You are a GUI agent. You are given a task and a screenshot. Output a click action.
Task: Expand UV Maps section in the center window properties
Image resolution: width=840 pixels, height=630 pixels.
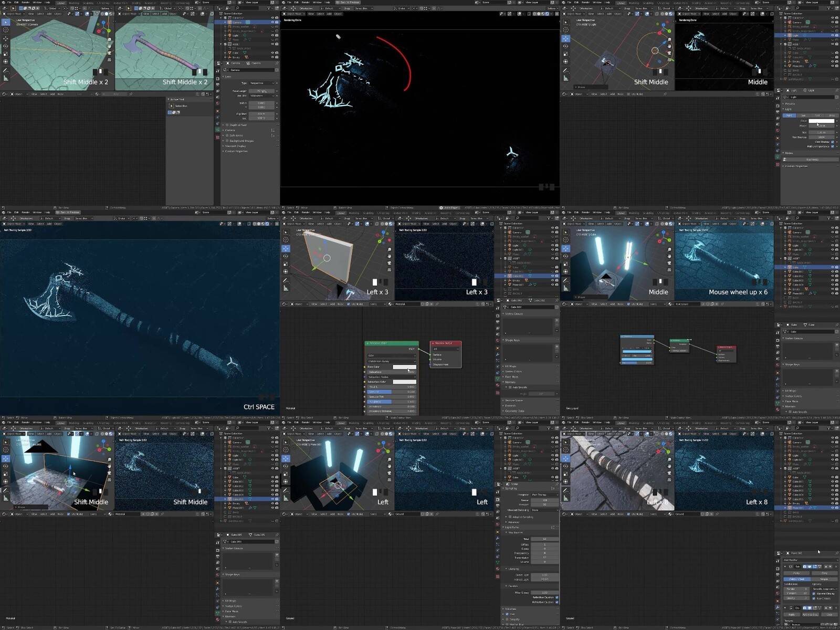point(510,366)
